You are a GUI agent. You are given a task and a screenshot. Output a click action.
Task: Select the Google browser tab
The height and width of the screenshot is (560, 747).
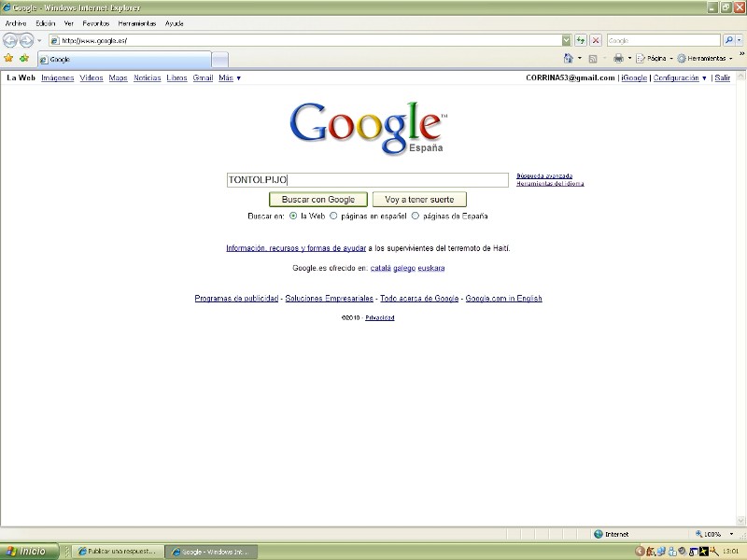[x=124, y=60]
